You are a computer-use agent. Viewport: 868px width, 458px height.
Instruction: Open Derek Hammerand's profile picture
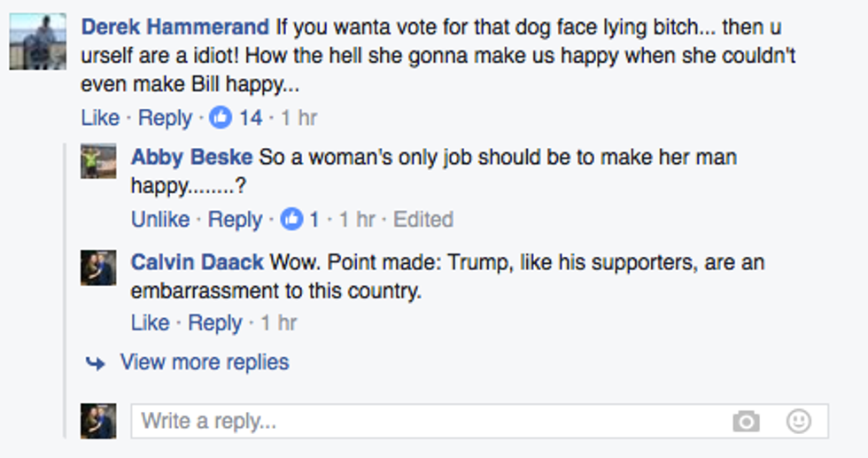37,41
